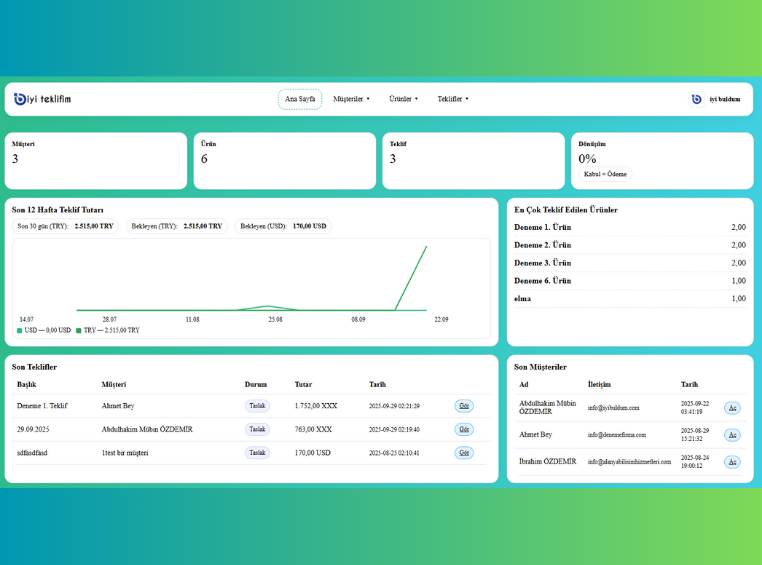
Task: Expand the Ürünler dropdown menu
Action: [x=403, y=99]
